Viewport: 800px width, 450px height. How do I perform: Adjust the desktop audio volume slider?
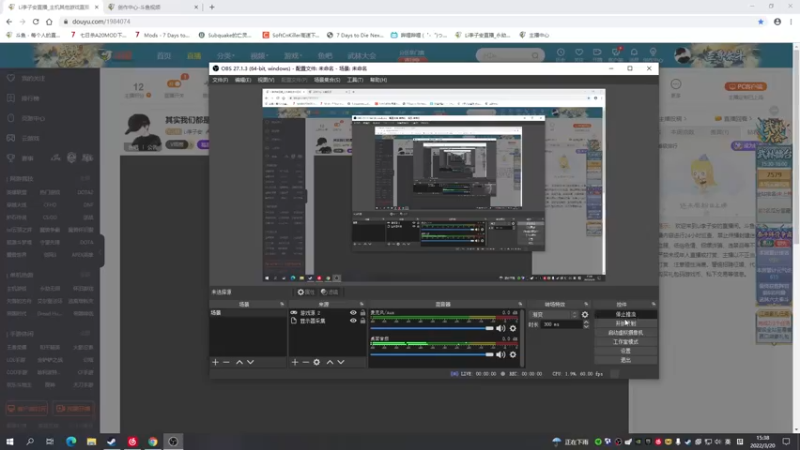point(432,355)
